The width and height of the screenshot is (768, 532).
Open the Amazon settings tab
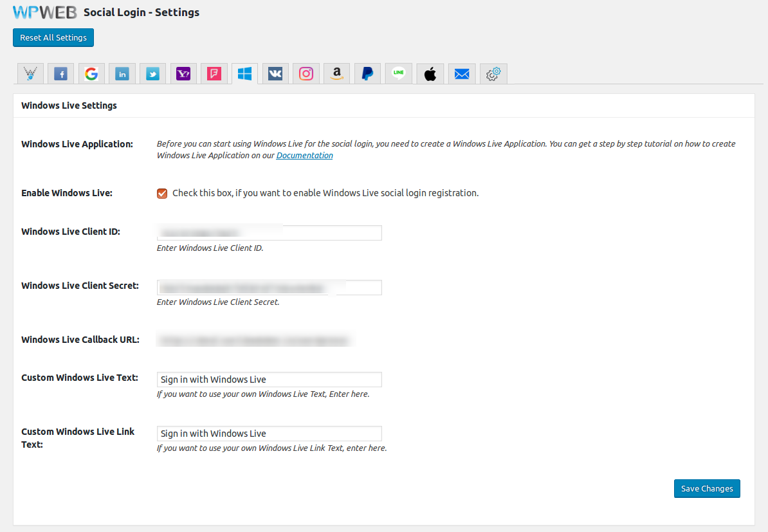click(x=336, y=74)
